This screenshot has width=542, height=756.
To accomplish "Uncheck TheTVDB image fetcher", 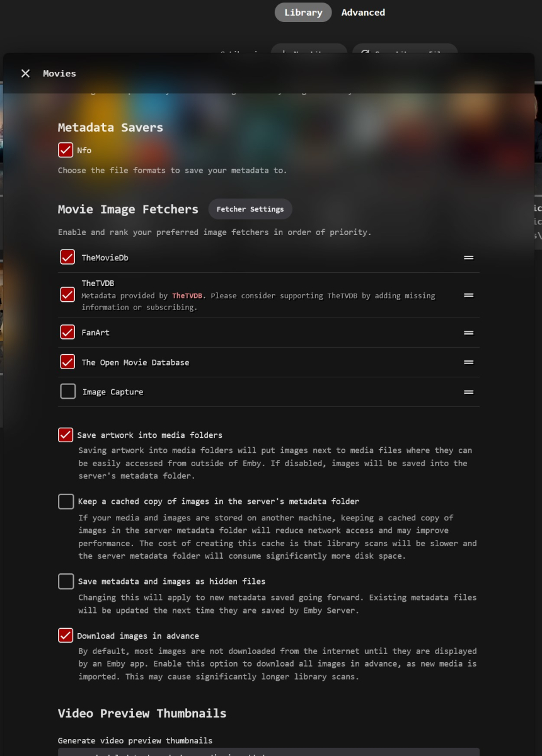I will tap(67, 294).
